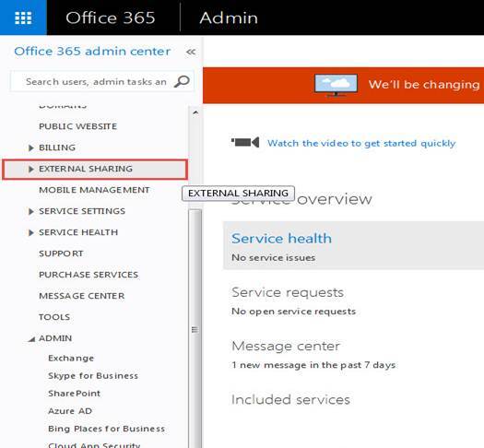Click Office 365 in top bar
The height and width of the screenshot is (448, 484).
click(x=111, y=18)
